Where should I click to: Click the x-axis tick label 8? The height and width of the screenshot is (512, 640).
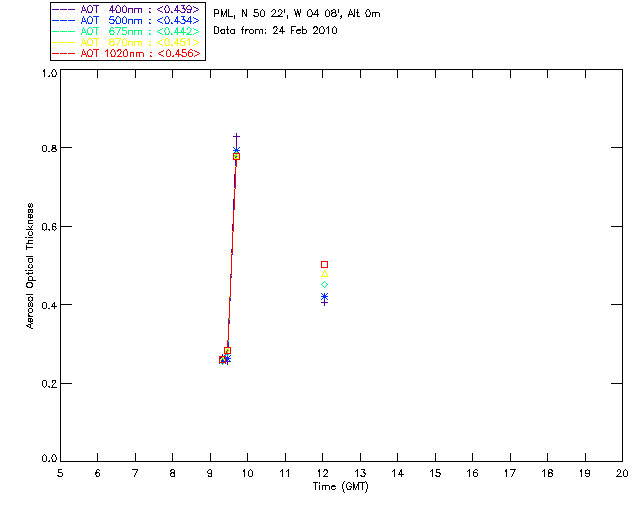(x=173, y=473)
